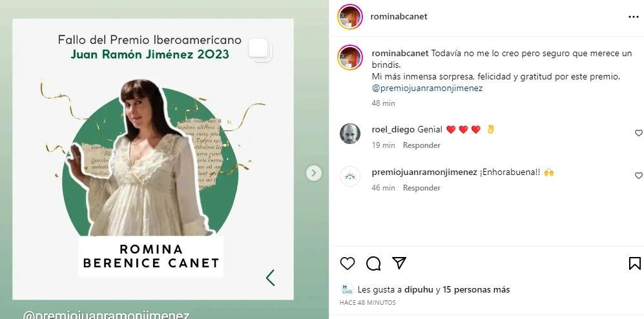Viewport: 644px width, 319px height.
Task: Open rominabcanet avatar beside the caption
Action: click(350, 57)
